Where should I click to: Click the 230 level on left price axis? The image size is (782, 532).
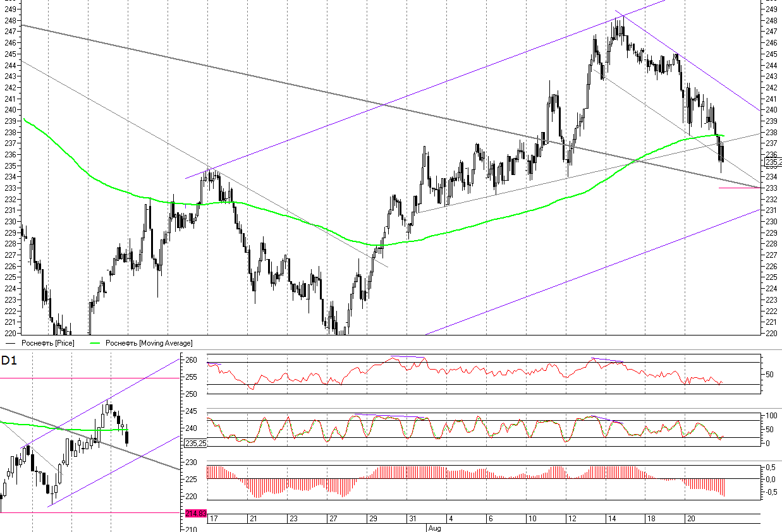[9, 222]
